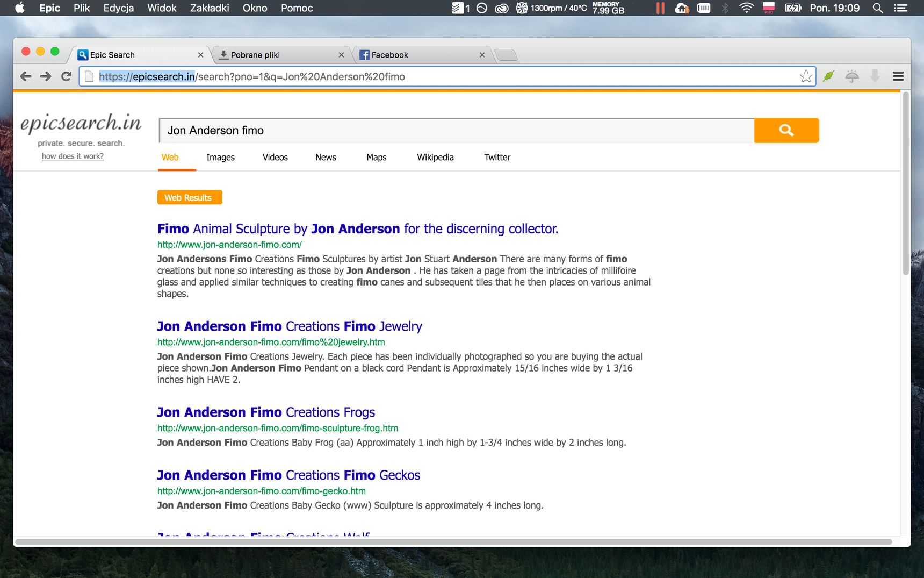Open the browser hamburger menu
This screenshot has height=578, width=924.
tap(898, 76)
